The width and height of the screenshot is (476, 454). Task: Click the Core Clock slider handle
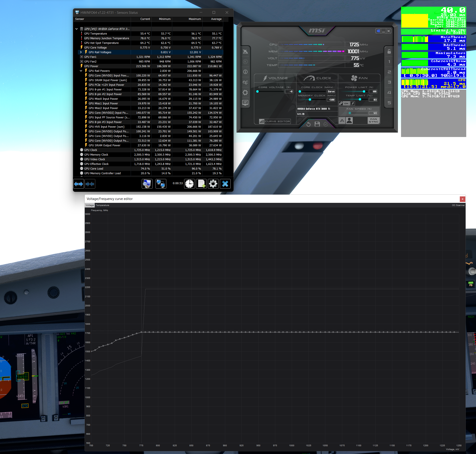coord(300,92)
